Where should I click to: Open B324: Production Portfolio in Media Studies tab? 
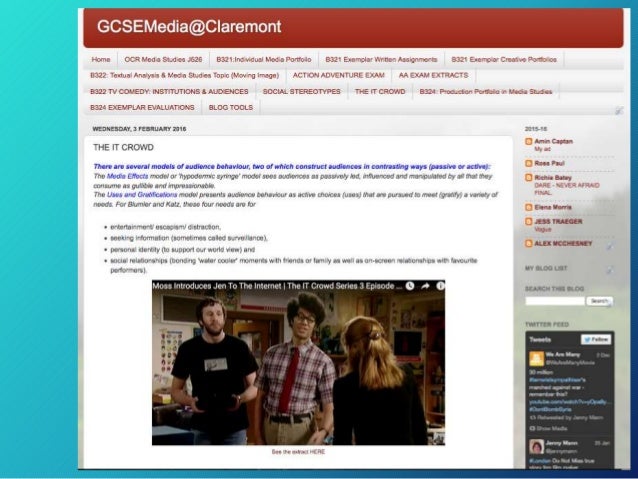[486, 92]
